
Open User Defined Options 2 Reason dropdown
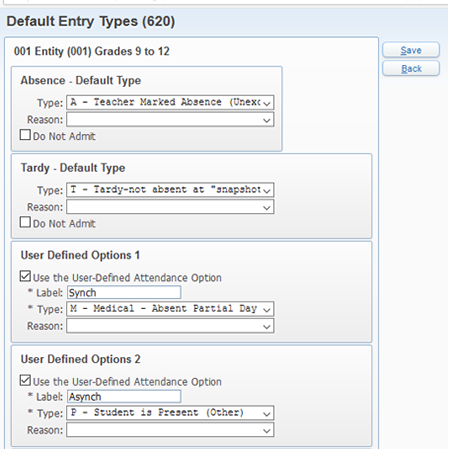pyautogui.click(x=170, y=430)
